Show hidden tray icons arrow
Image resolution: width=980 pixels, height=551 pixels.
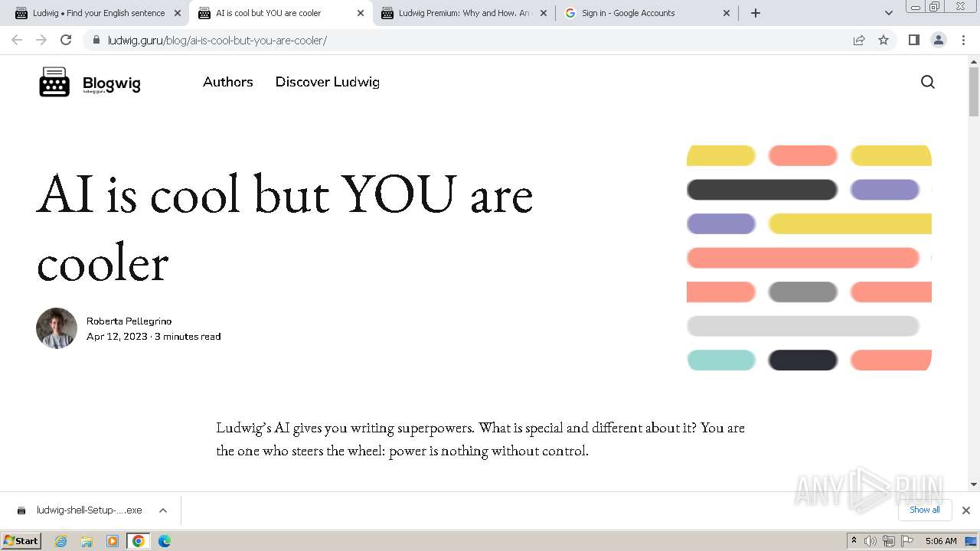[854, 541]
